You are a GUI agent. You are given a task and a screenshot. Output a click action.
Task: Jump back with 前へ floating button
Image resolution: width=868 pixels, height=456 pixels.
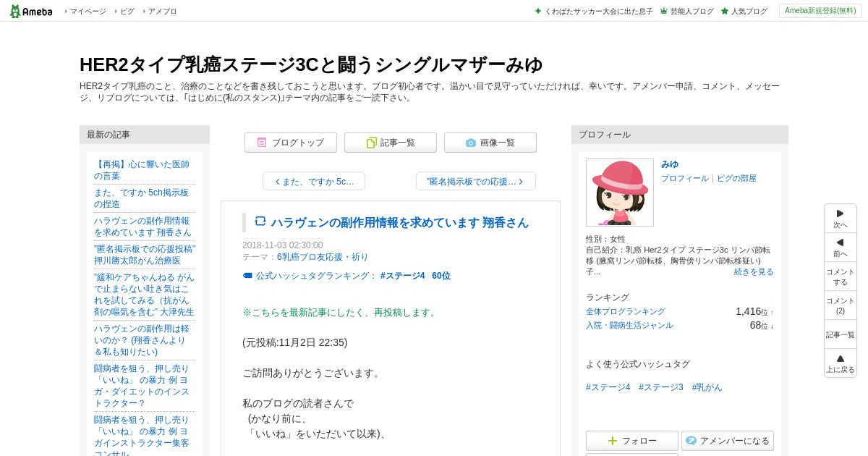[841, 248]
